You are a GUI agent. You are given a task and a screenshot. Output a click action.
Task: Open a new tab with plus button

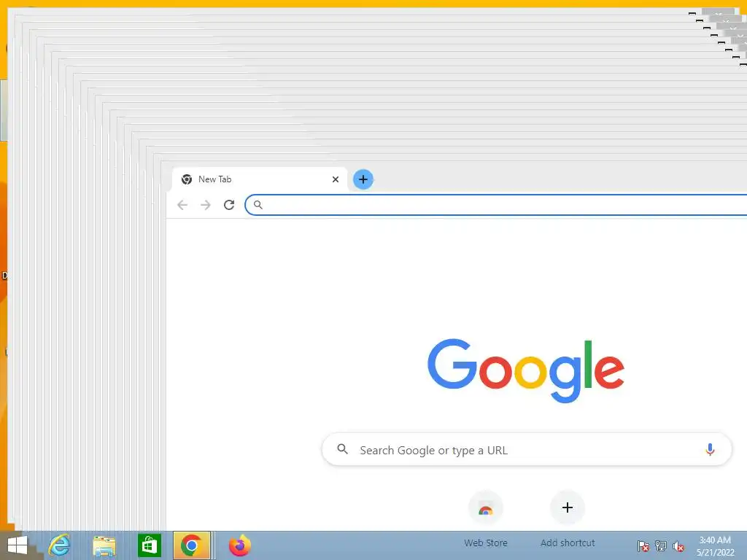[363, 179]
